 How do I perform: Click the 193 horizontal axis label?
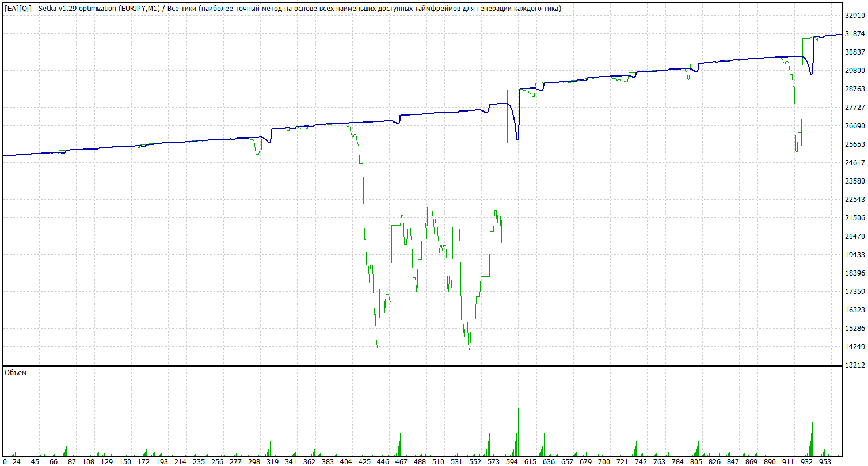tap(162, 461)
